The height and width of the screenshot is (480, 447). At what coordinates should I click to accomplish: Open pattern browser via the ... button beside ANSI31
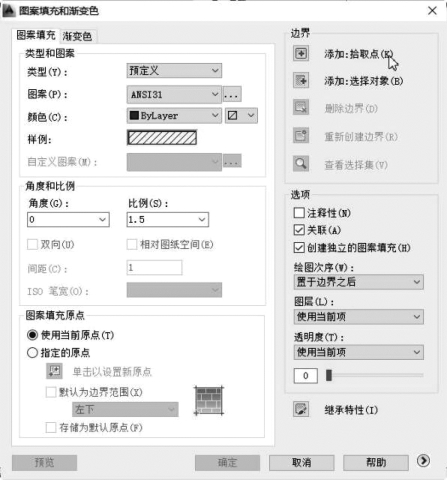[x=232, y=94]
